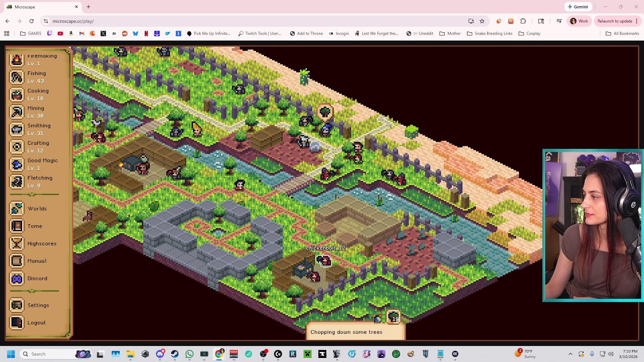Select the Crafting skill icon
The width and height of the screenshot is (644, 362).
[17, 147]
